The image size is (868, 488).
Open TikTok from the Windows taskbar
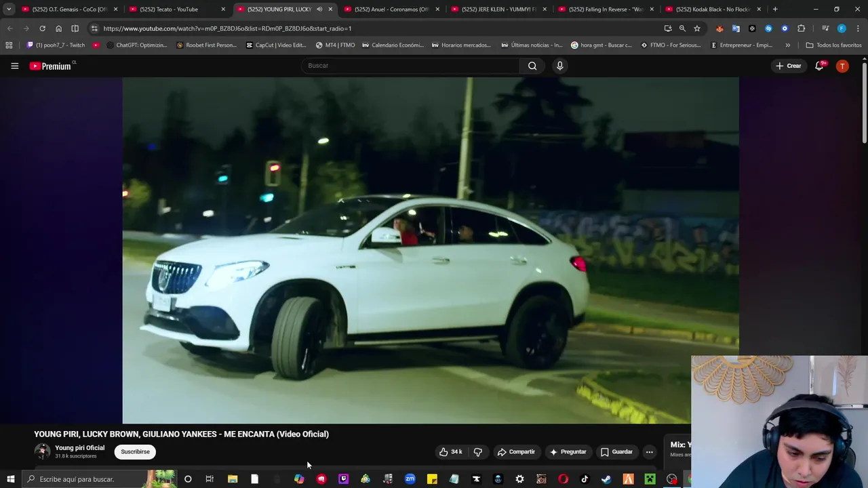585,479
